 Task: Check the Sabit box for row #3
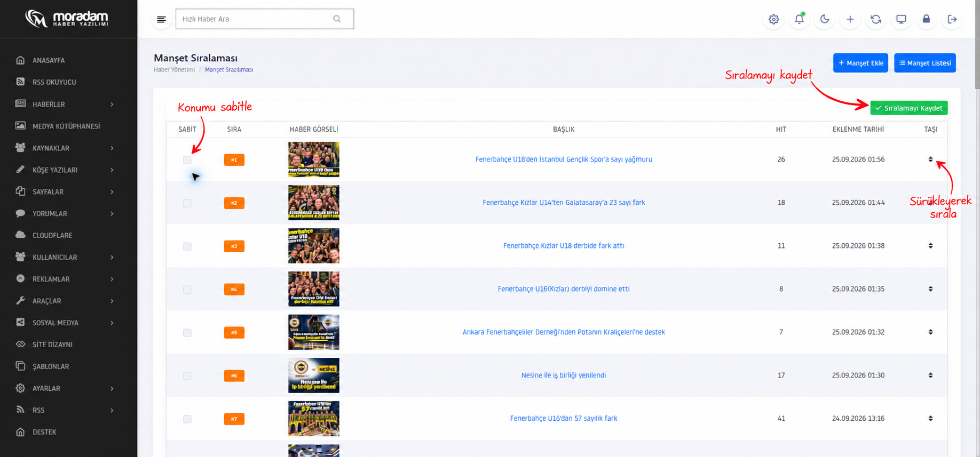click(x=187, y=246)
